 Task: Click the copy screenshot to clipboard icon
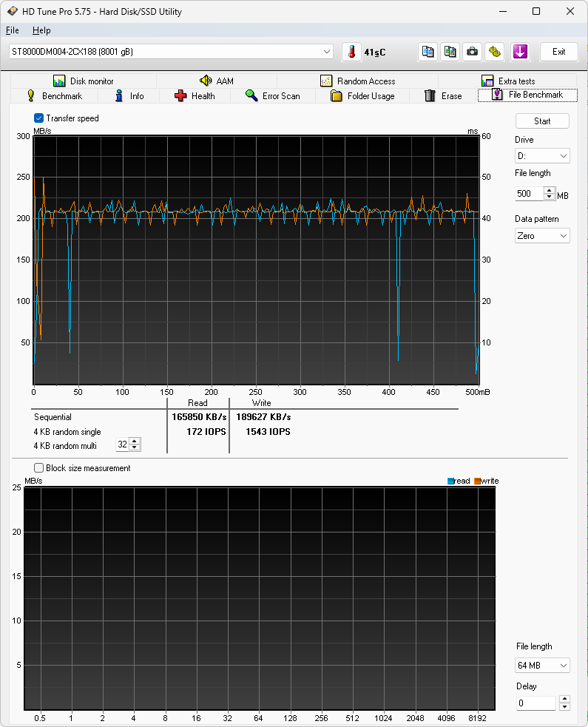click(450, 52)
